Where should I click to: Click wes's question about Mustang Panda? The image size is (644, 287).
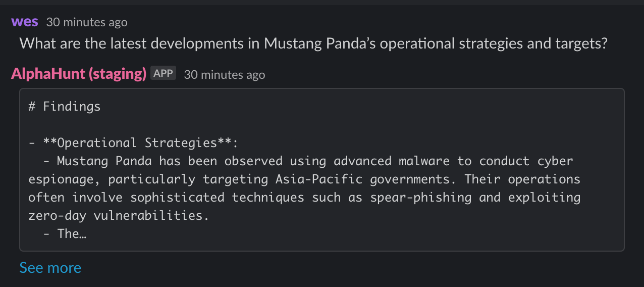coord(313,43)
